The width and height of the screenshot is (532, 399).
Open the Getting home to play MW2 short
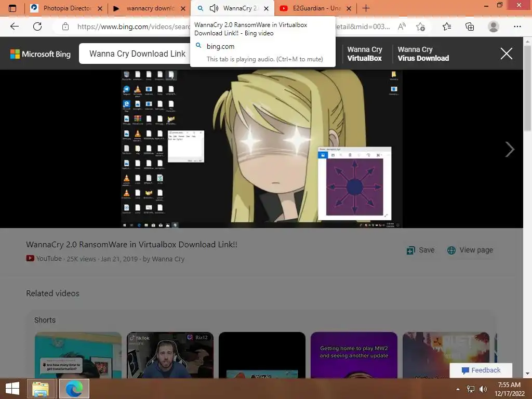coord(354,355)
